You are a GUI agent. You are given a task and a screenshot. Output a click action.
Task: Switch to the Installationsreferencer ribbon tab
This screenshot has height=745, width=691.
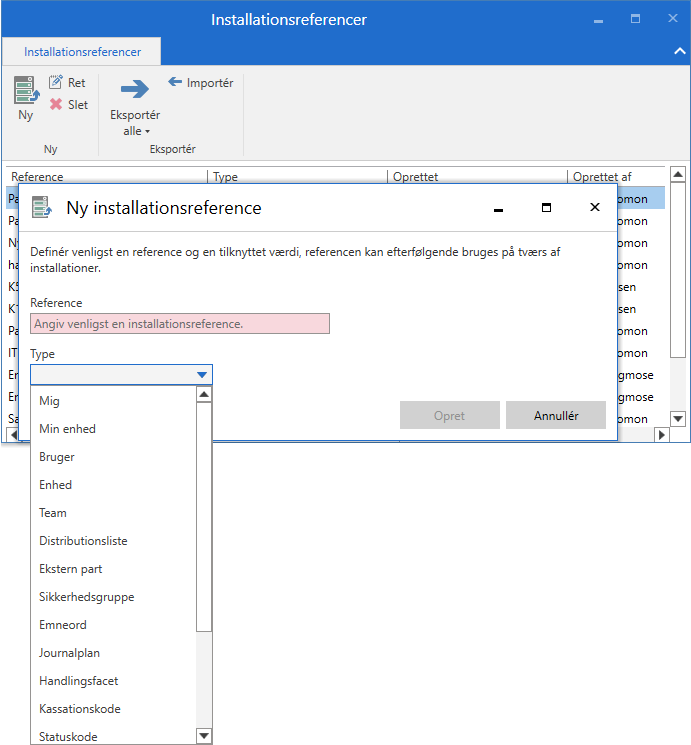[x=82, y=52]
